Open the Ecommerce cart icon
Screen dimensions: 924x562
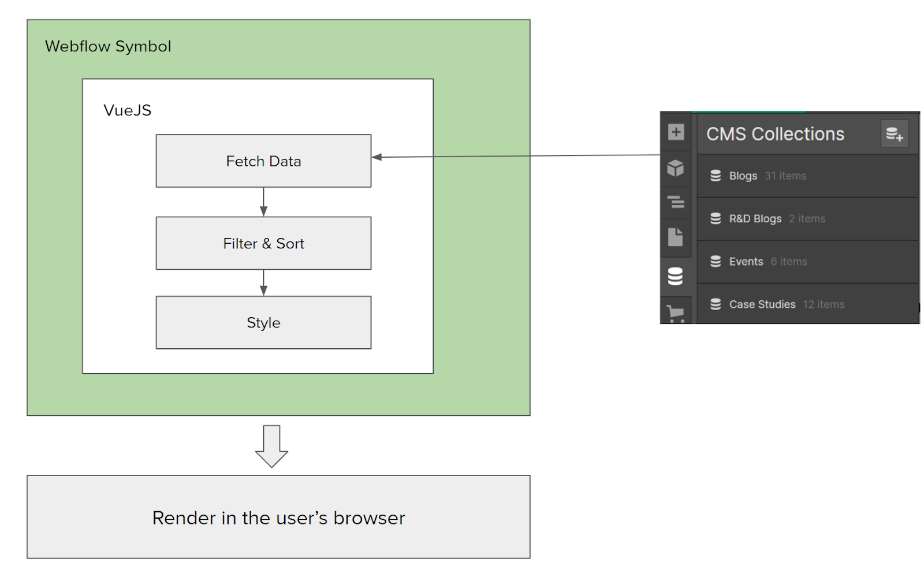point(676,313)
